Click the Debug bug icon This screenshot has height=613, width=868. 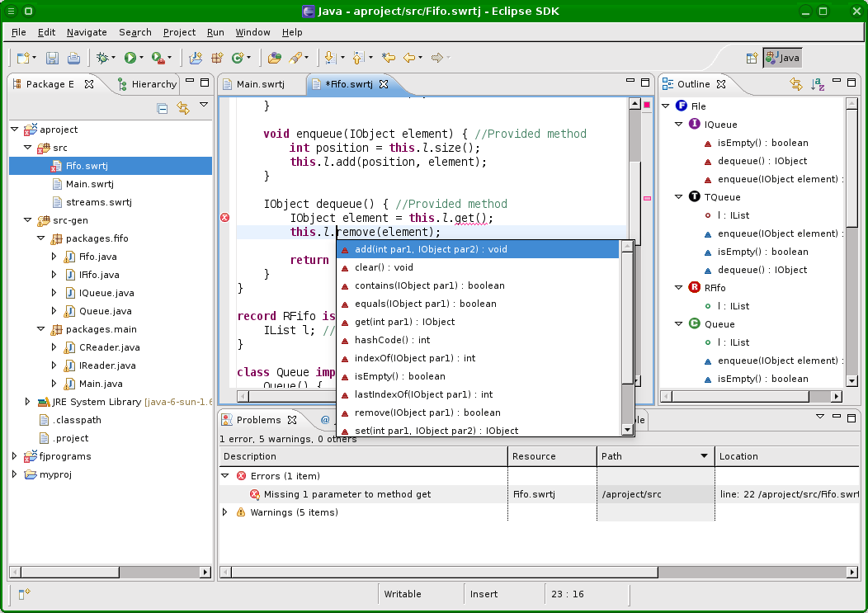(102, 58)
